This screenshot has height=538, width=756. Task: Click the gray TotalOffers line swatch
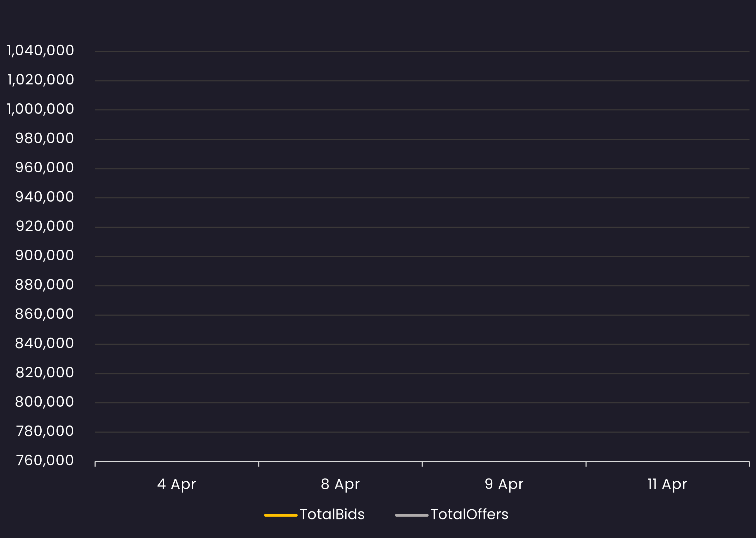(411, 515)
